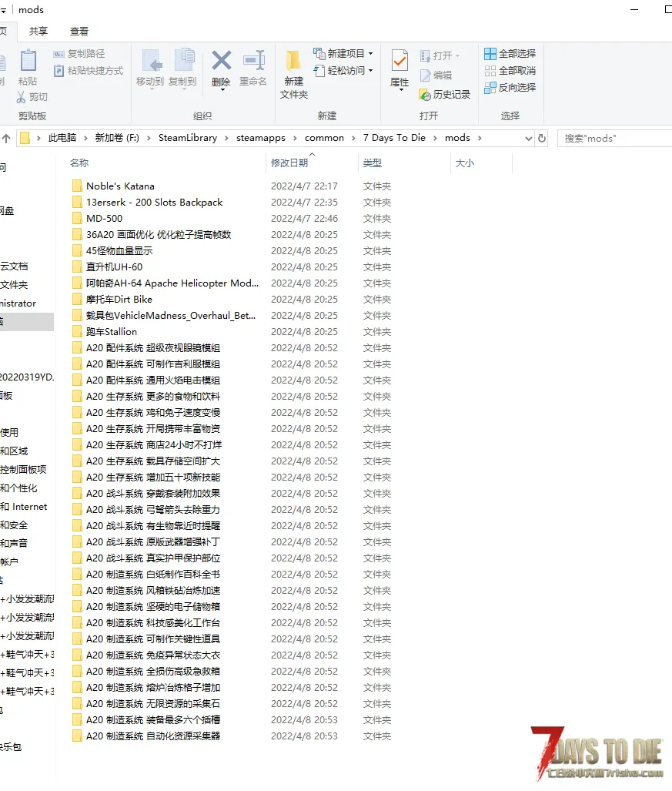Switch to the 查看 ribbon tab
The height and width of the screenshot is (791, 672).
pyautogui.click(x=79, y=32)
